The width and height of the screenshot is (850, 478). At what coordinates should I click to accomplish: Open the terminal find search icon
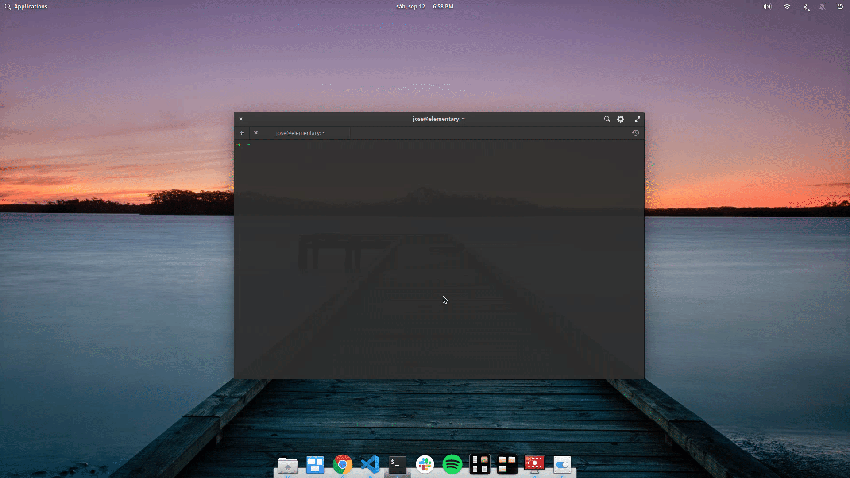click(x=607, y=119)
